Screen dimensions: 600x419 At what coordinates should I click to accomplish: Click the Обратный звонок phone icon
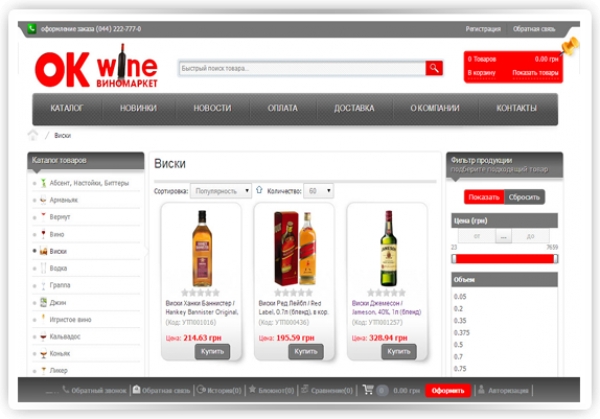(x=66, y=389)
